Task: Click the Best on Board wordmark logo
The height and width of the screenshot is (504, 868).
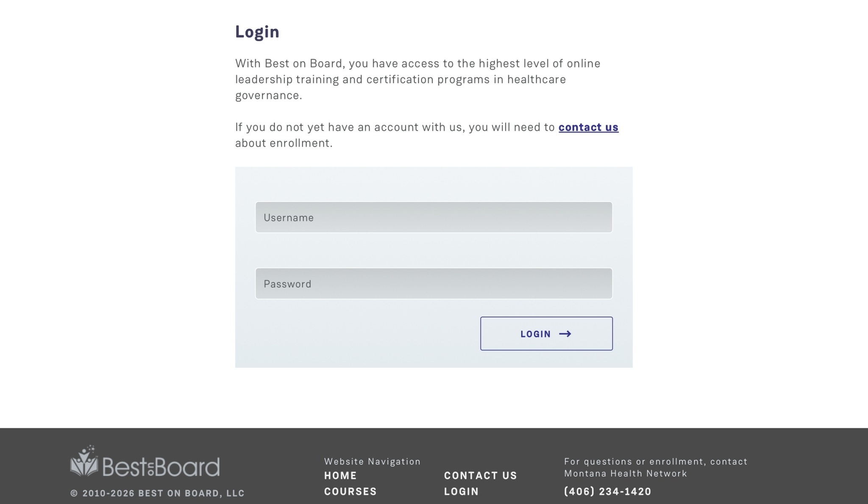Action: 161,467
